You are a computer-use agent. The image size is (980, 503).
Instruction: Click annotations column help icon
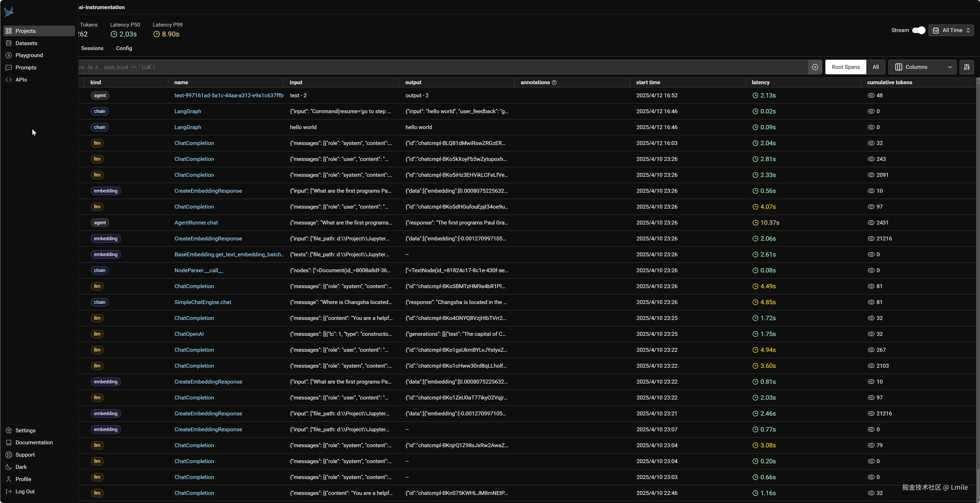click(554, 83)
